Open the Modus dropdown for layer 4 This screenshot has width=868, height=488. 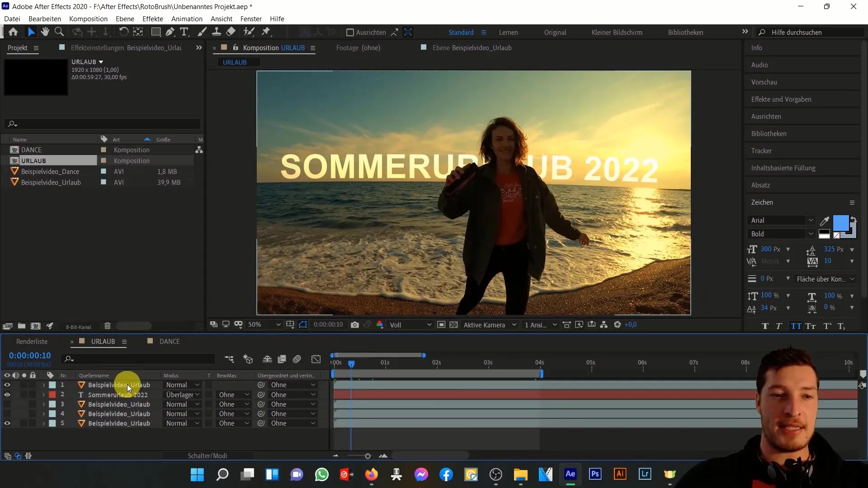[183, 413]
